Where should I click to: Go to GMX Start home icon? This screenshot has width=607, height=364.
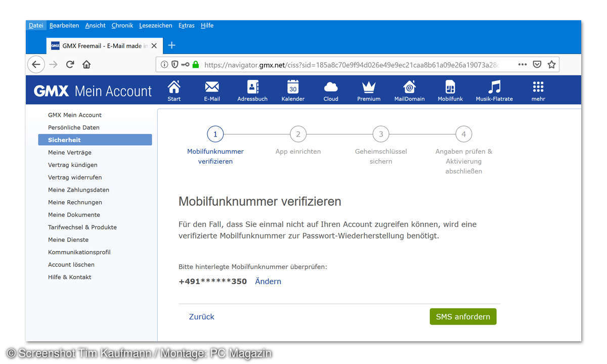174,87
